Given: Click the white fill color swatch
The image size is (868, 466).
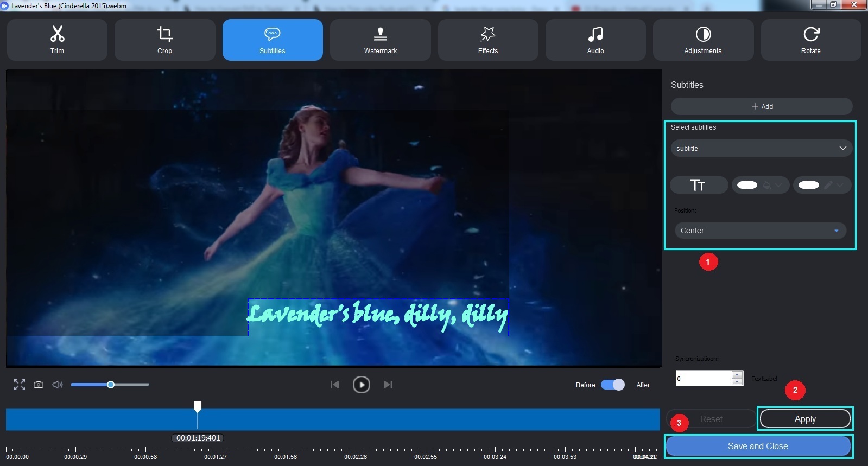Looking at the screenshot, I should pyautogui.click(x=747, y=185).
